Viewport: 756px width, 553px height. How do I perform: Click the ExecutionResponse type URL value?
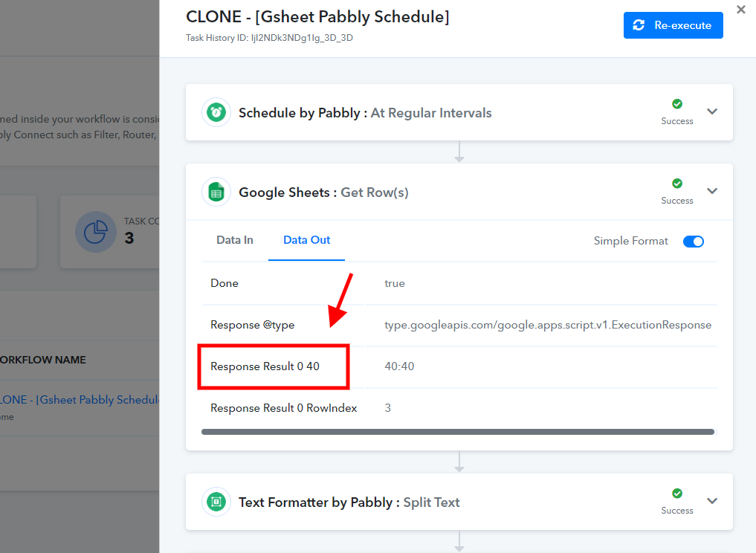(x=548, y=325)
